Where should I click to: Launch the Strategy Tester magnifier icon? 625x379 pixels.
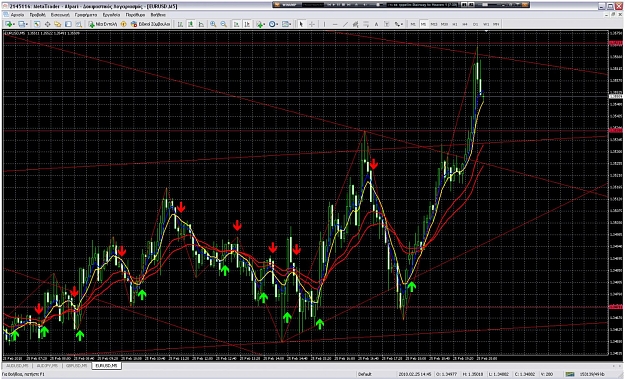pos(79,24)
